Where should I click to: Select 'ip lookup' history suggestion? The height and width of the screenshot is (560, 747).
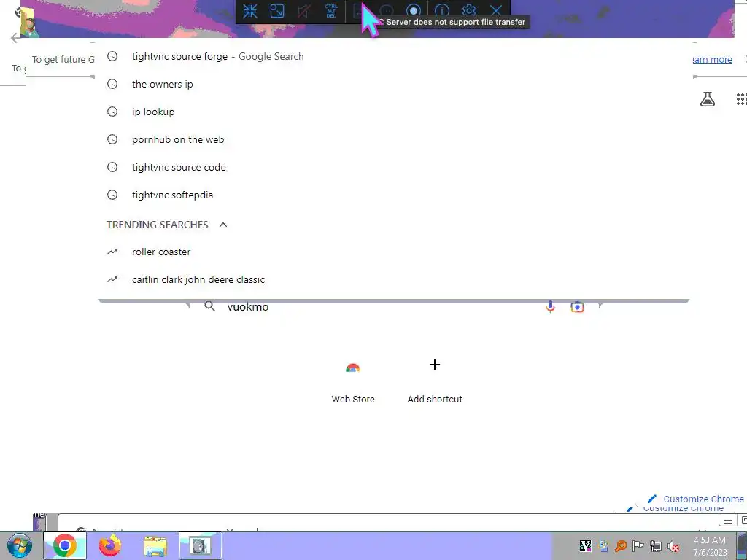[393, 112]
